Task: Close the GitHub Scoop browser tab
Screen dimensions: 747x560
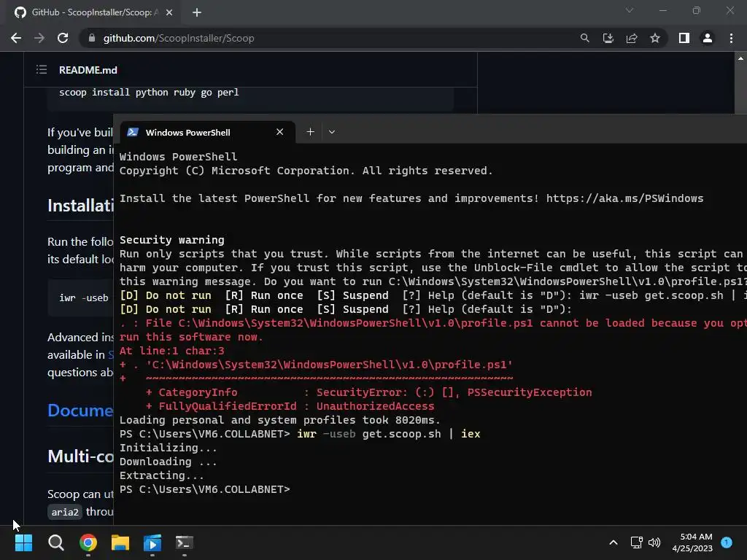Action: pyautogui.click(x=169, y=12)
